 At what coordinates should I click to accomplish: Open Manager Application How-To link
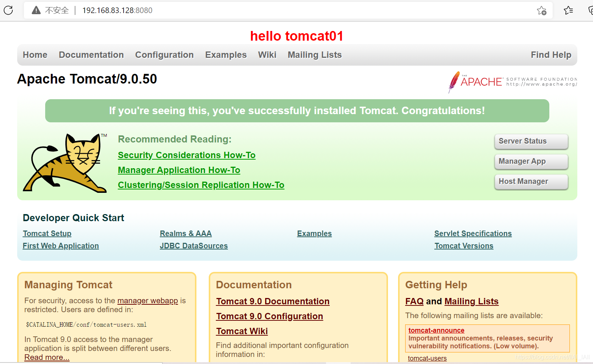179,170
